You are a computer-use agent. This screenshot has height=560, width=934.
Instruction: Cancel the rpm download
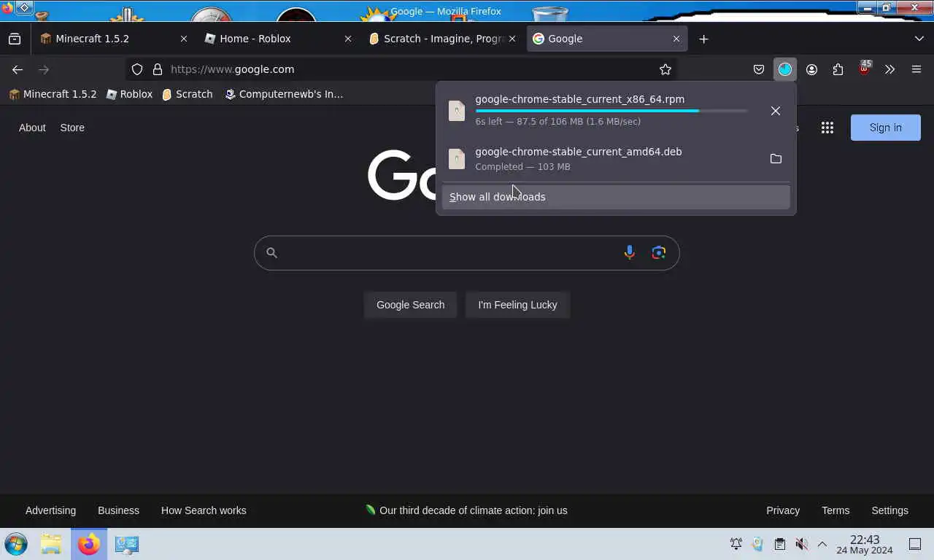point(776,111)
